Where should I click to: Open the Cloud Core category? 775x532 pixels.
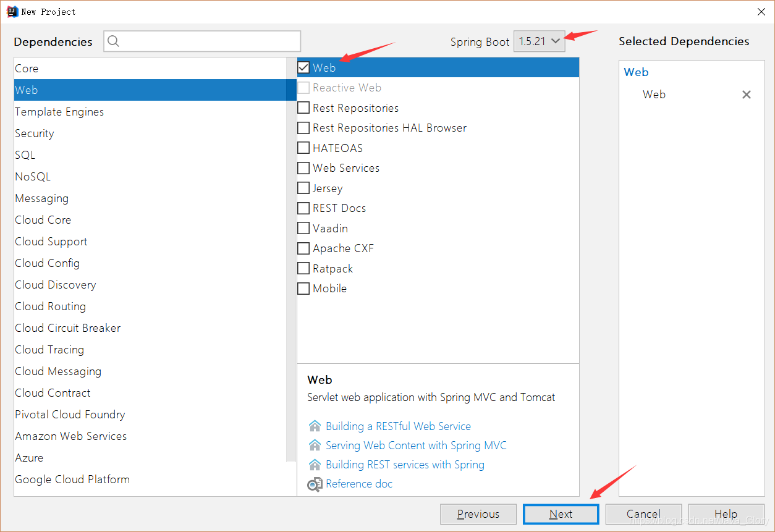(x=150, y=220)
